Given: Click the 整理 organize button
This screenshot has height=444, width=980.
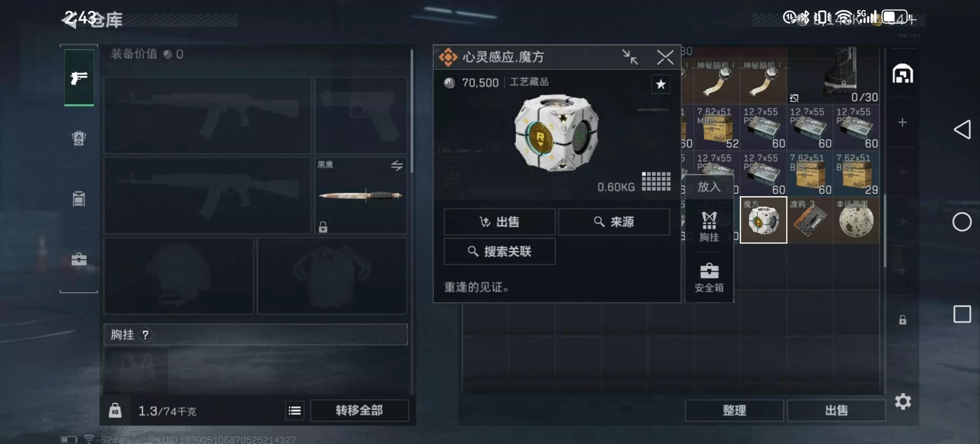Looking at the screenshot, I should [x=734, y=410].
